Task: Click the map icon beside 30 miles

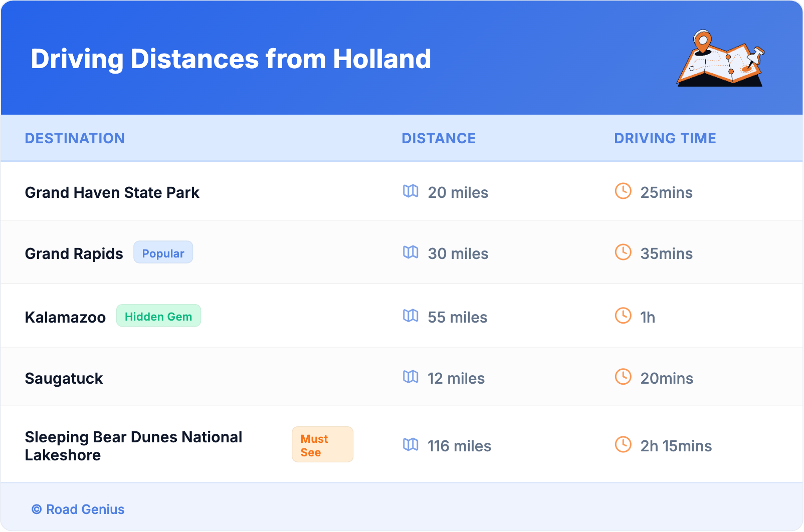Action: point(411,252)
